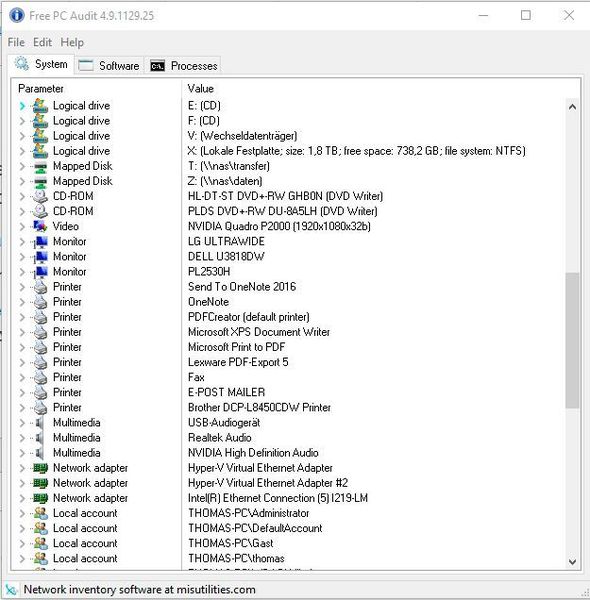
Task: Click the Free PC Audit info icon in title bar
Action: pyautogui.click(x=17, y=15)
